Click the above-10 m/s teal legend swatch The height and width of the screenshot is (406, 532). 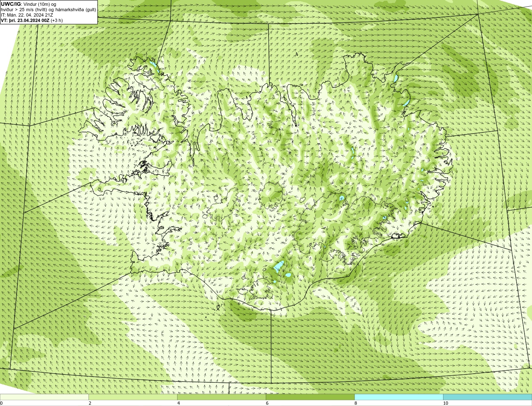(x=488, y=397)
